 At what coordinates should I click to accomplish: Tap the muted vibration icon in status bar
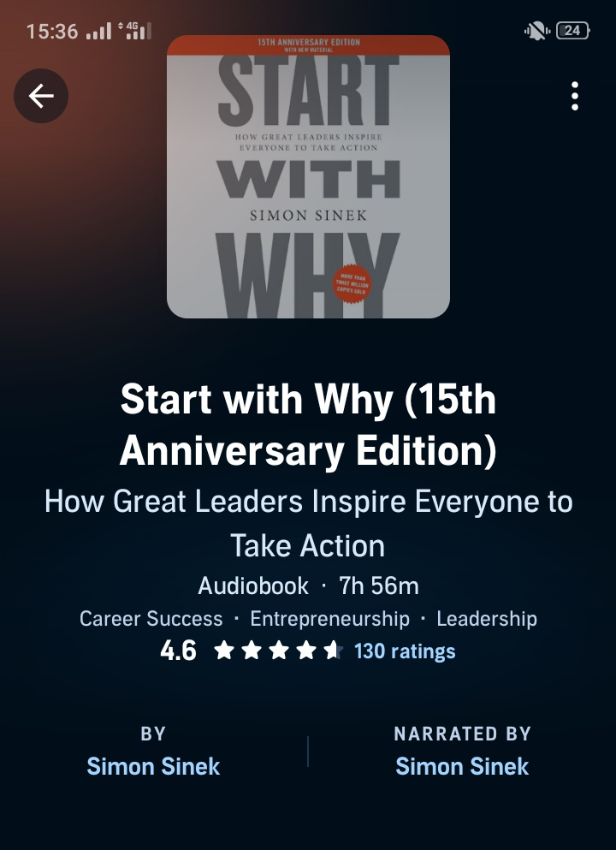[x=537, y=31]
